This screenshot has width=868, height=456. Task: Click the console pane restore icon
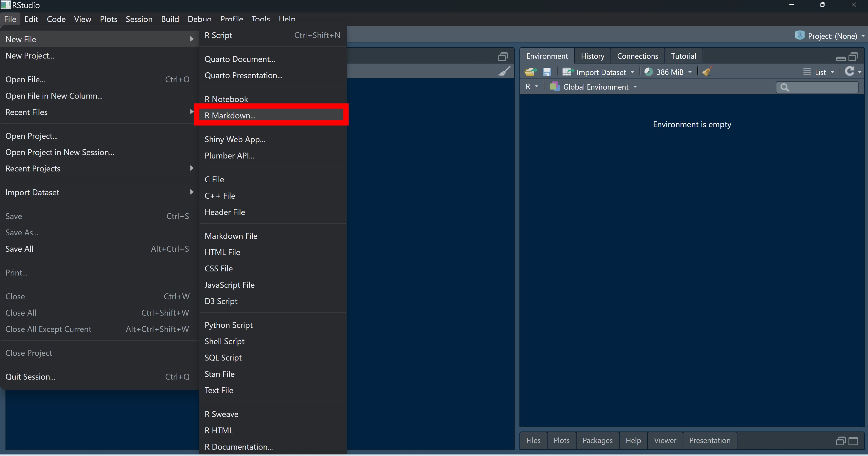(x=503, y=56)
